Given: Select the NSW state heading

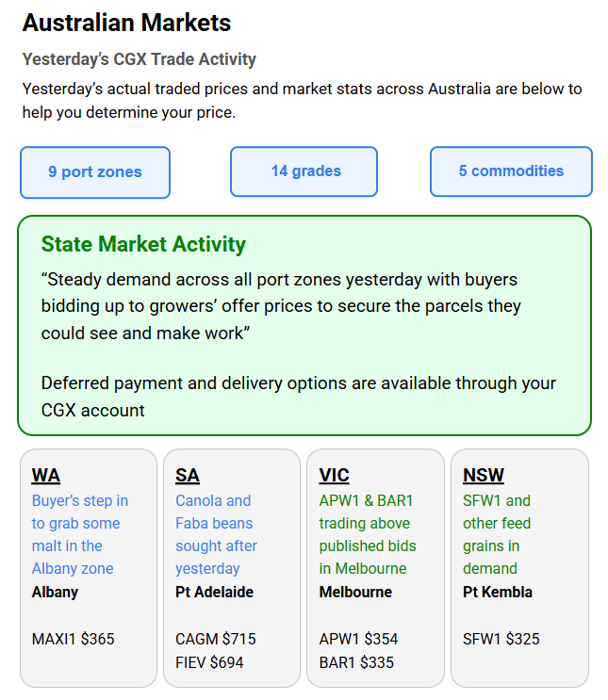Looking at the screenshot, I should (x=484, y=476).
